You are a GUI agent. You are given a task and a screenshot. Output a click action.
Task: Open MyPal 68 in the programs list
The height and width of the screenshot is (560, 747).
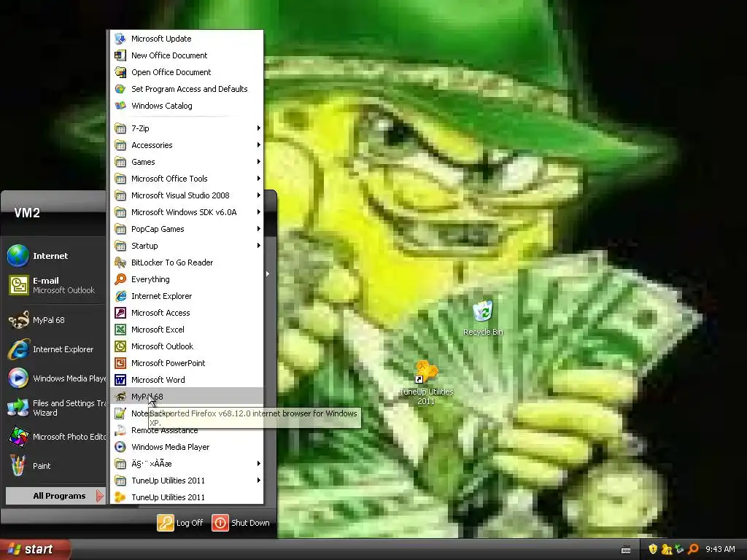coord(187,396)
